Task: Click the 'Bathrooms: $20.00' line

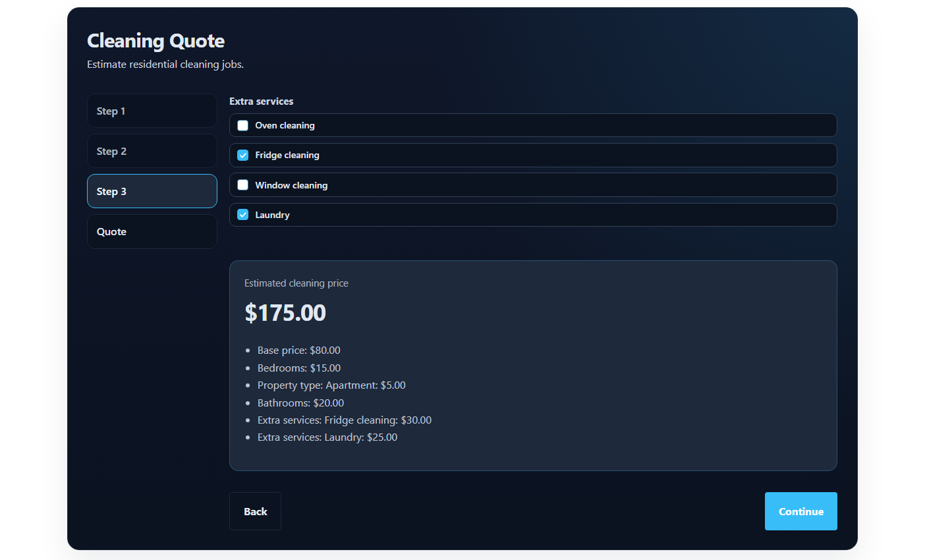Action: click(300, 403)
